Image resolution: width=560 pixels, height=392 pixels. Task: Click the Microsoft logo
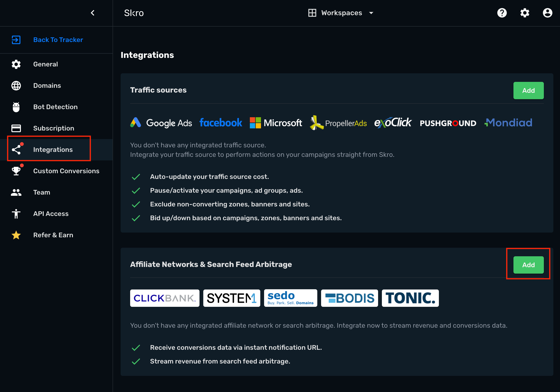pos(276,123)
